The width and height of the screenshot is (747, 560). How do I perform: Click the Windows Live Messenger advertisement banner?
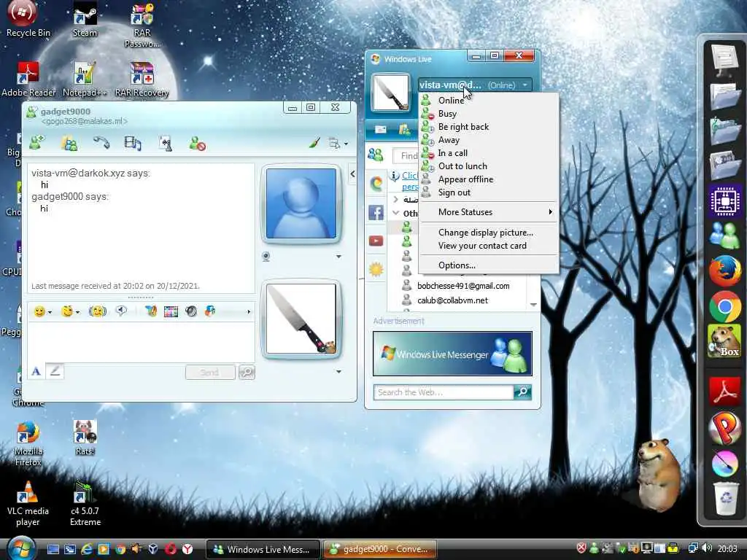pos(452,354)
